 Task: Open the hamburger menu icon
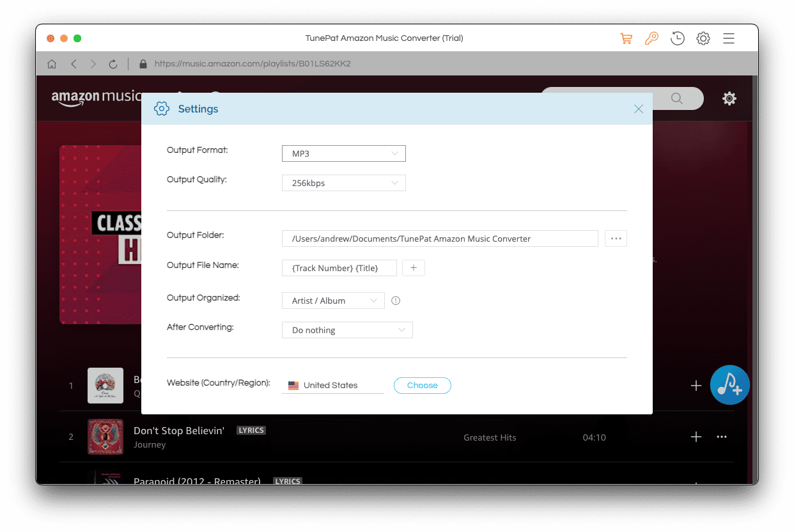(729, 38)
